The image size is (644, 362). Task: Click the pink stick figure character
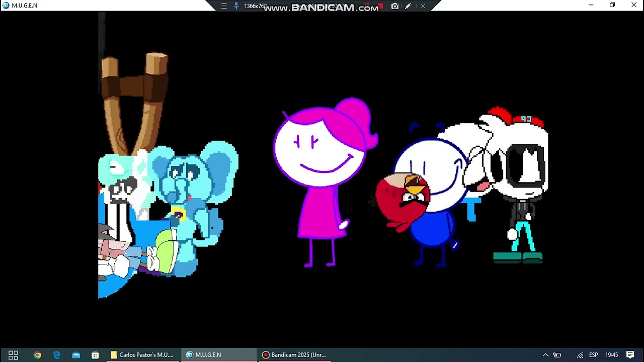325,181
